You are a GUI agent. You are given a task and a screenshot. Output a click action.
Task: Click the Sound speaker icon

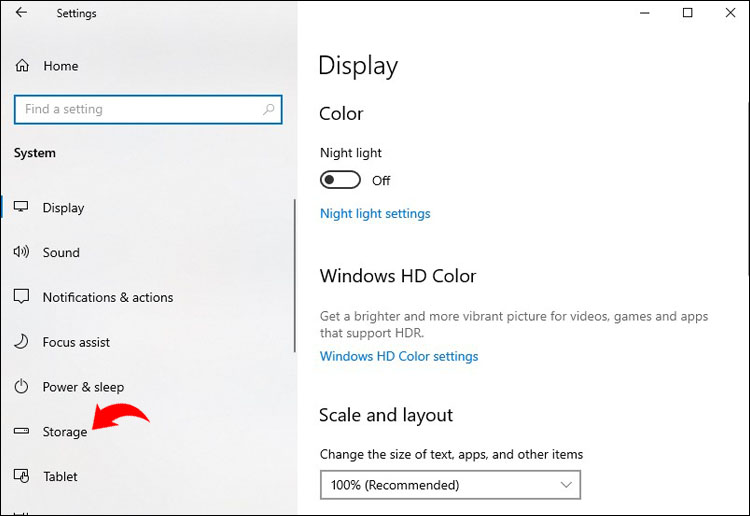pyautogui.click(x=21, y=253)
